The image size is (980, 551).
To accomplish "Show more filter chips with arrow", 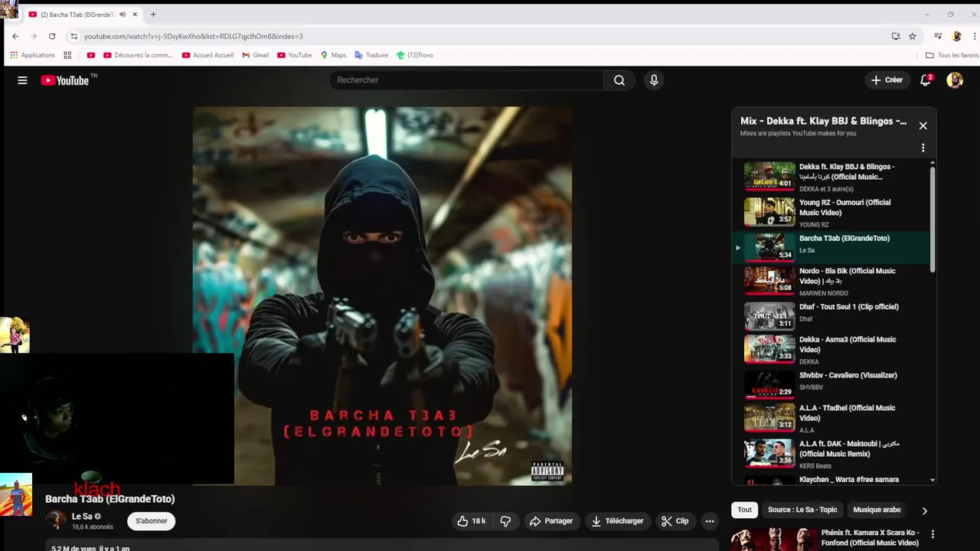I will pos(924,510).
